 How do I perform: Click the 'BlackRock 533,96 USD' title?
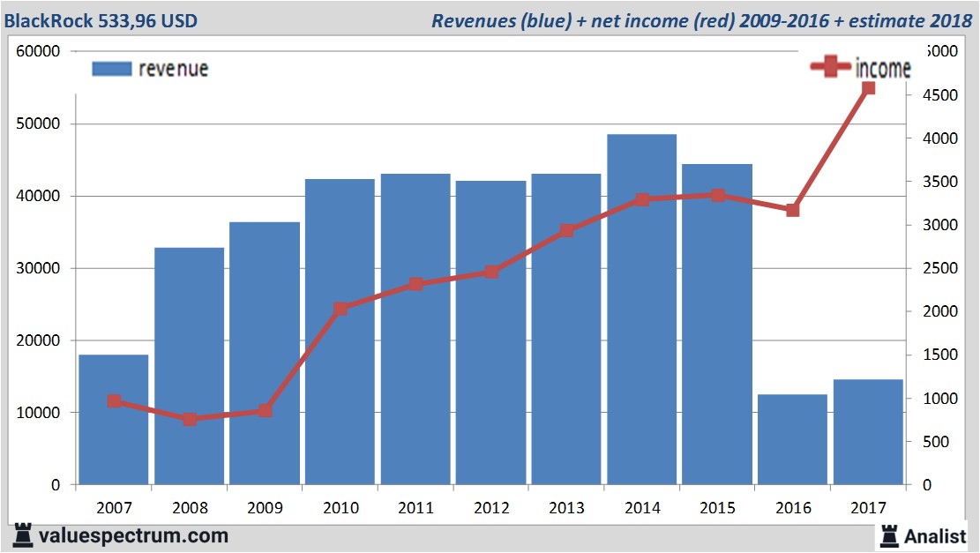101,20
